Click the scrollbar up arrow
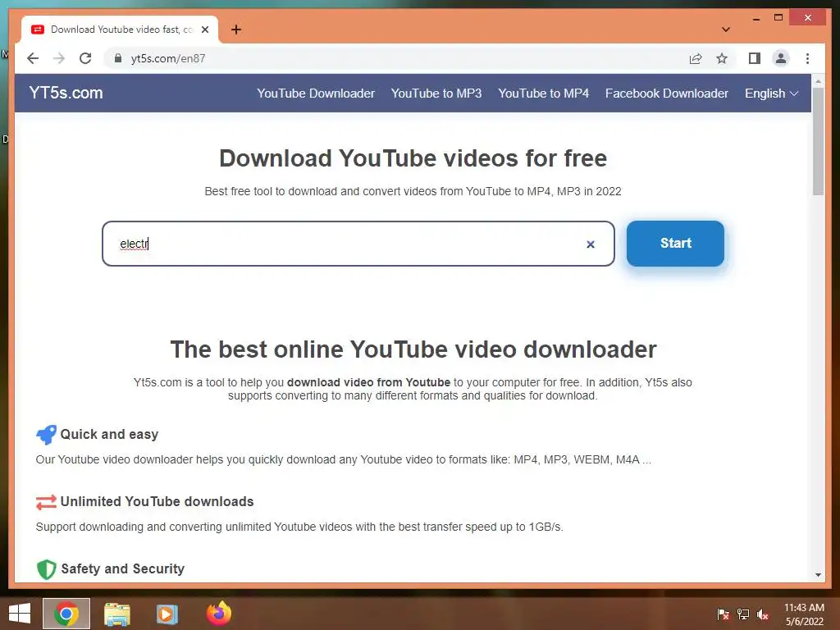Image resolution: width=840 pixels, height=630 pixels. click(x=818, y=81)
